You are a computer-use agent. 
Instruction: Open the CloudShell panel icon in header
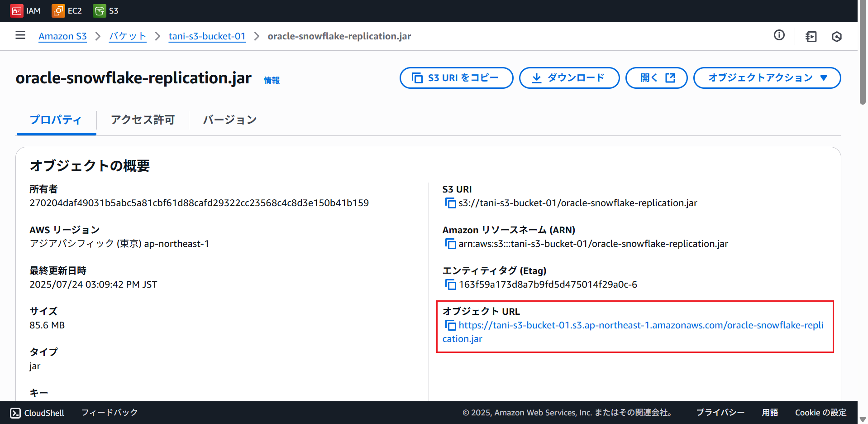point(811,36)
